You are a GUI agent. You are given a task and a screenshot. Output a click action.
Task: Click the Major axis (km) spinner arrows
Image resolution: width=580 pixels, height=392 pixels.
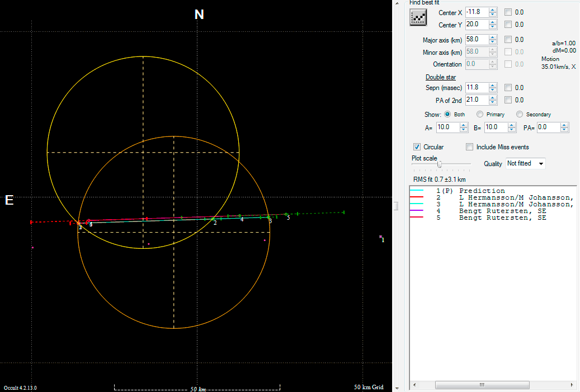[x=492, y=40]
